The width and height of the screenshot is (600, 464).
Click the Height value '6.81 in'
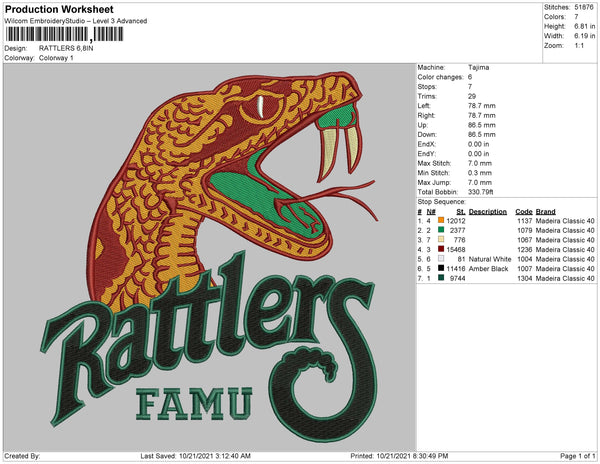click(x=584, y=26)
